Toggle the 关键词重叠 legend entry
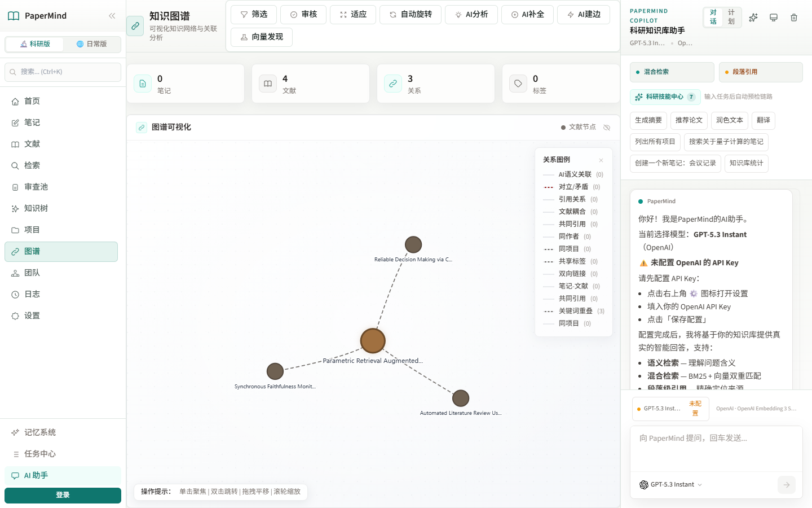This screenshot has width=812, height=508. 573,311
